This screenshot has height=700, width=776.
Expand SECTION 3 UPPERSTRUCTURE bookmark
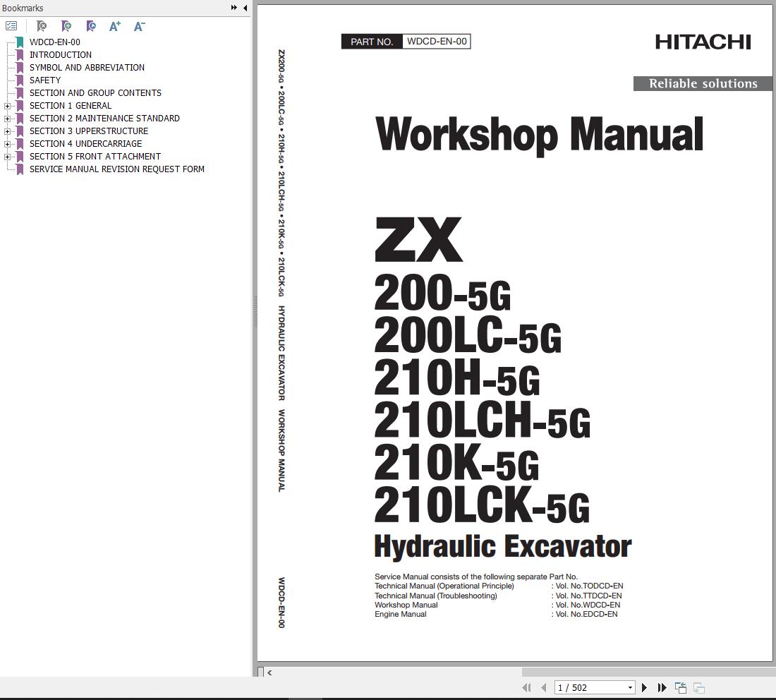pyautogui.click(x=7, y=131)
